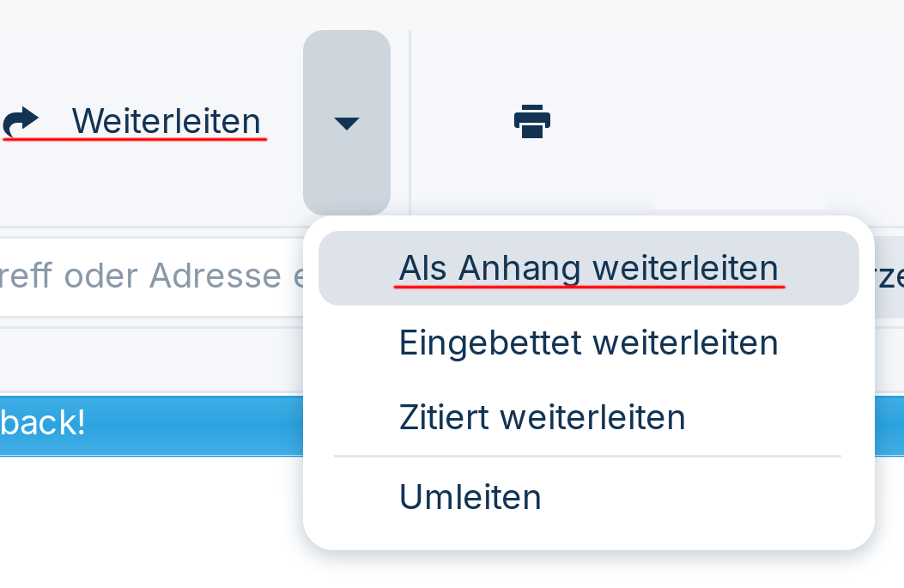Redirect the email using Umleiten
Screen dimensions: 904x588
pos(470,497)
